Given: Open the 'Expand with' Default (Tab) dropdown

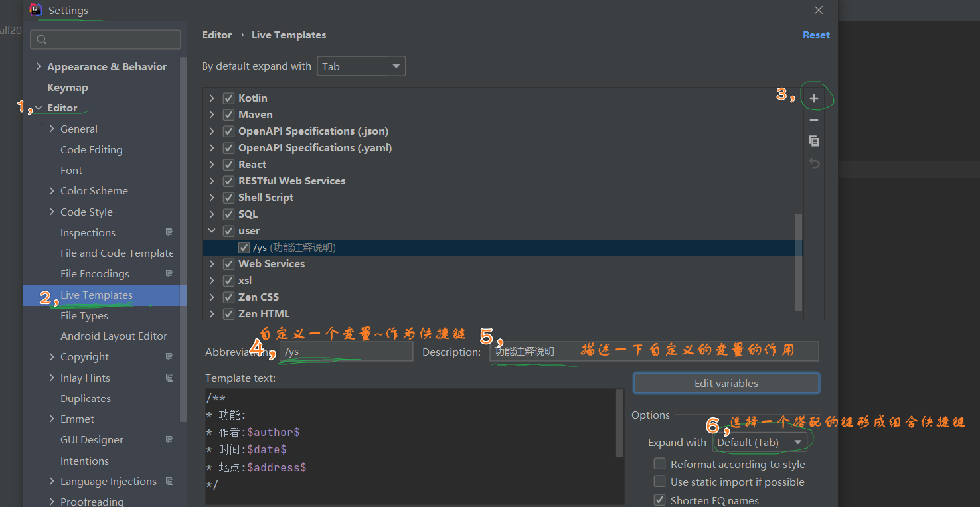Looking at the screenshot, I should coord(760,442).
